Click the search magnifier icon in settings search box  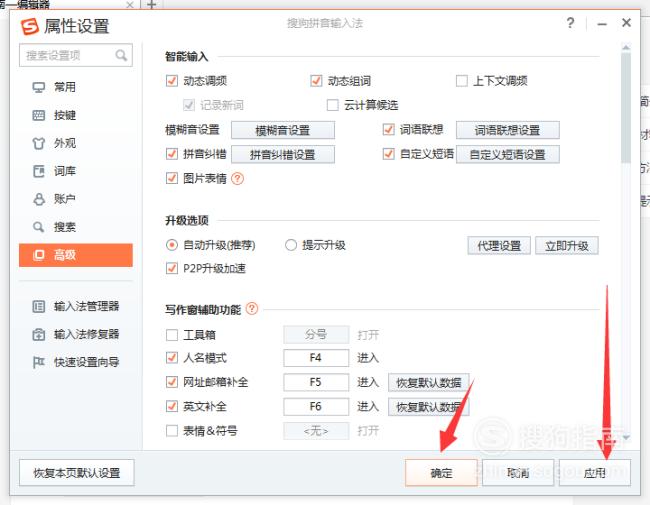[x=121, y=55]
